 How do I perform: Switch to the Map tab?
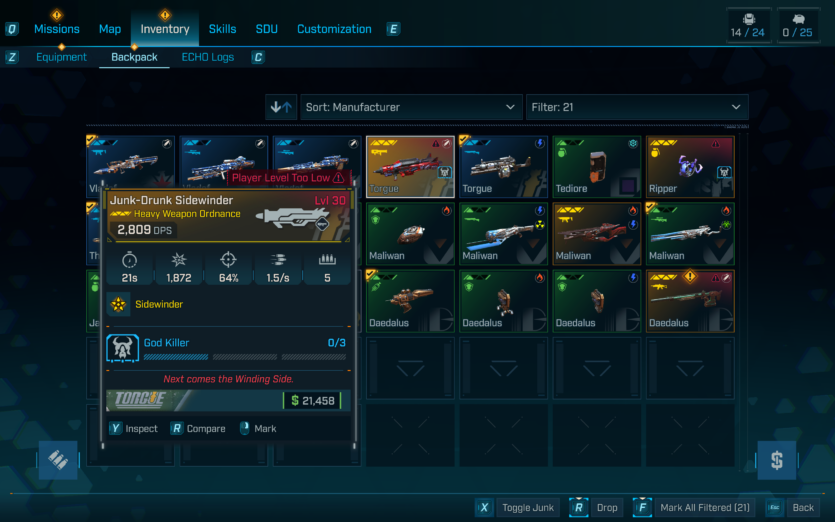click(x=110, y=29)
